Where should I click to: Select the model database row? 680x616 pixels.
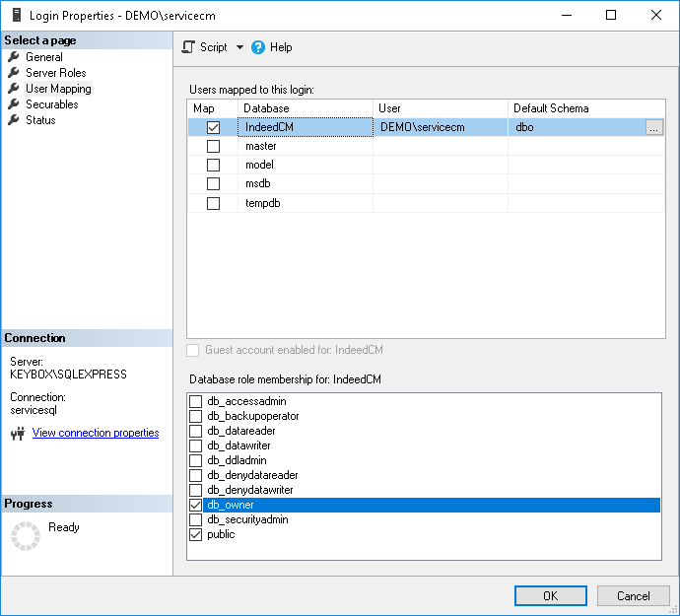point(426,165)
